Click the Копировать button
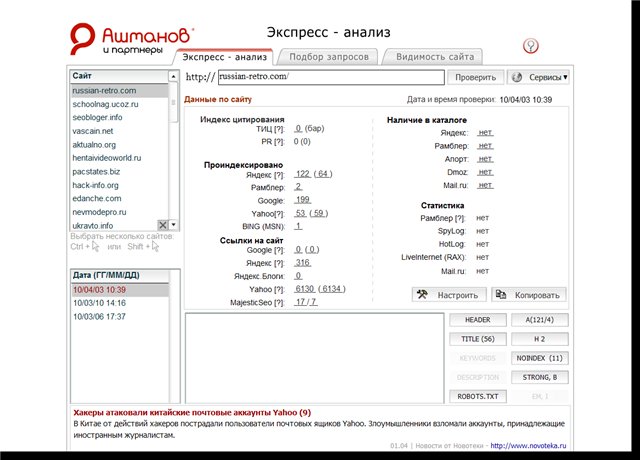The height and width of the screenshot is (460, 640). [x=529, y=295]
